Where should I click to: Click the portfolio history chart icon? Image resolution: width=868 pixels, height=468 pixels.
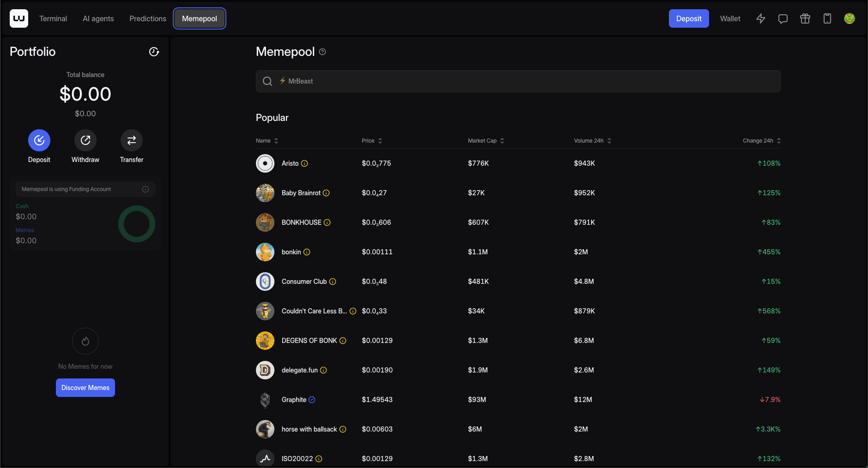(x=154, y=52)
